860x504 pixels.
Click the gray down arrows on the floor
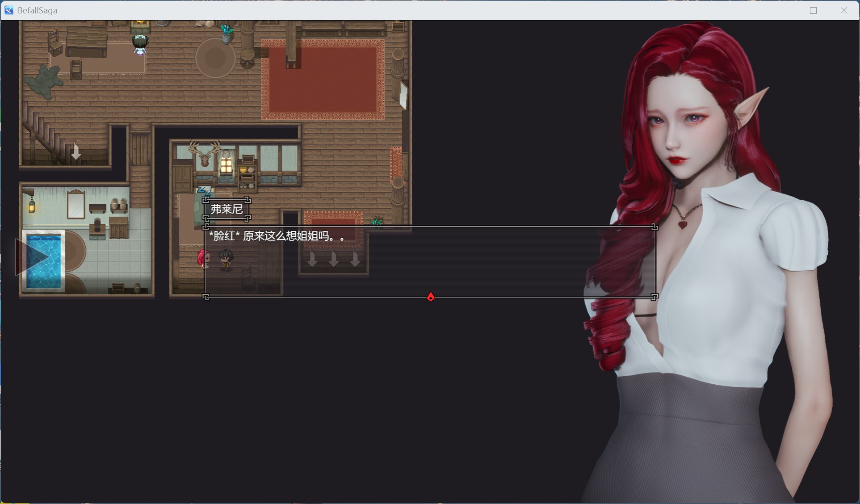pos(333,258)
